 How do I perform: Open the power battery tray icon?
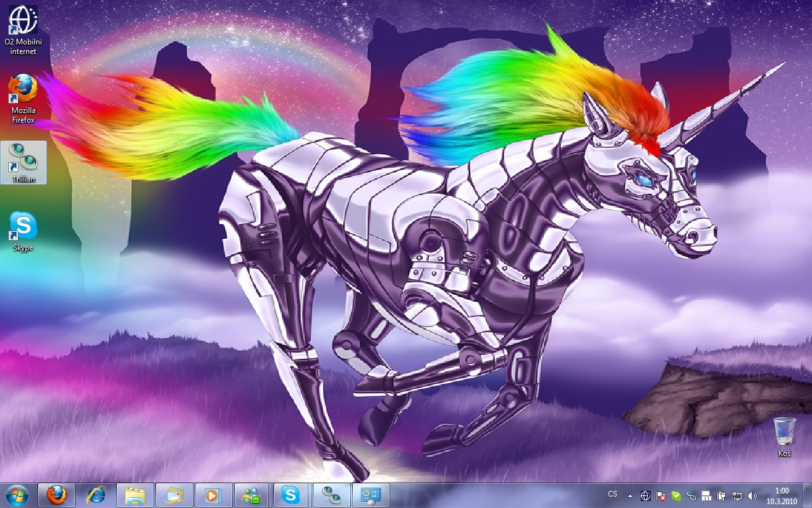(721, 496)
